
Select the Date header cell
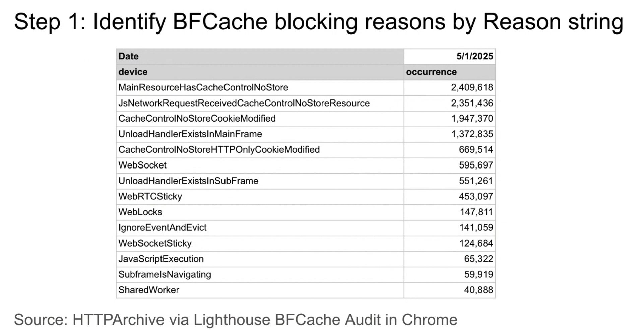(260, 56)
